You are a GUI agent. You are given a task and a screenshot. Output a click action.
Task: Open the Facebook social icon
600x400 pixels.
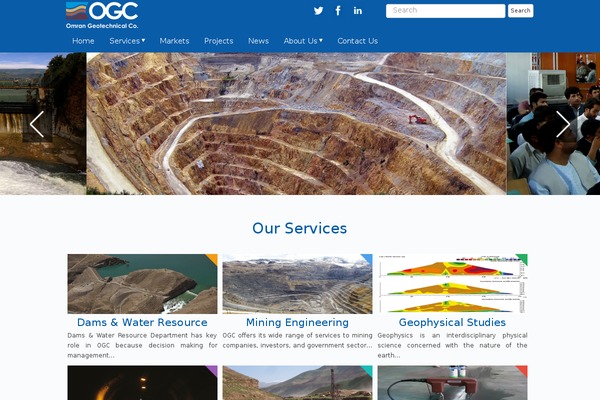(338, 11)
